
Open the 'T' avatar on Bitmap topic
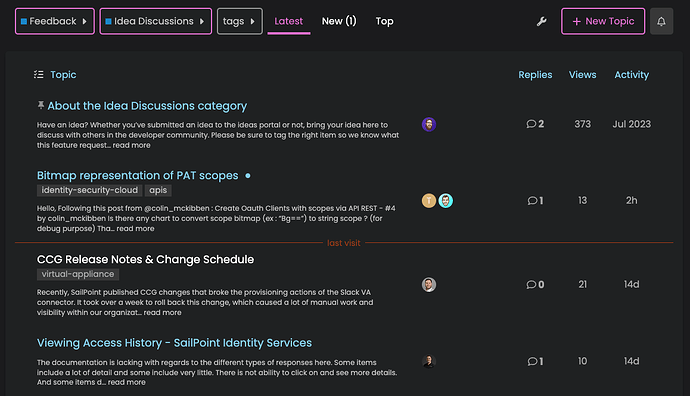coord(429,201)
